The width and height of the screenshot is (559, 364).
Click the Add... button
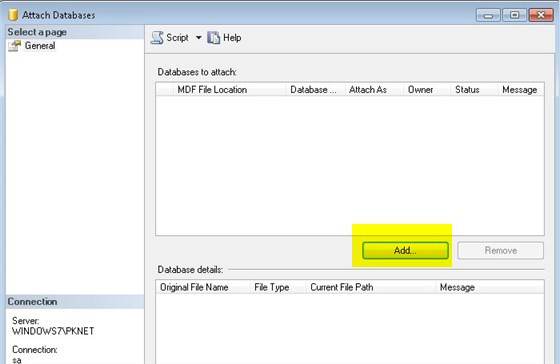pos(405,250)
